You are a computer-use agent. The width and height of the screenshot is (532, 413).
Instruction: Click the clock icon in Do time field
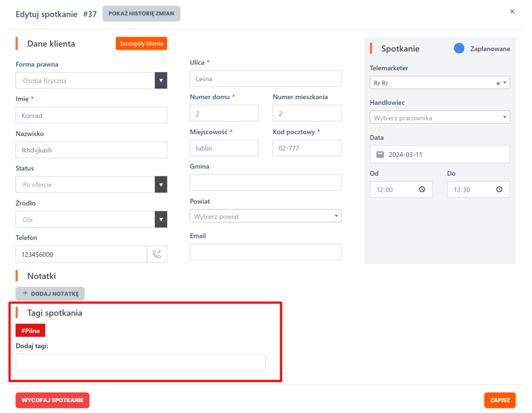click(x=499, y=190)
